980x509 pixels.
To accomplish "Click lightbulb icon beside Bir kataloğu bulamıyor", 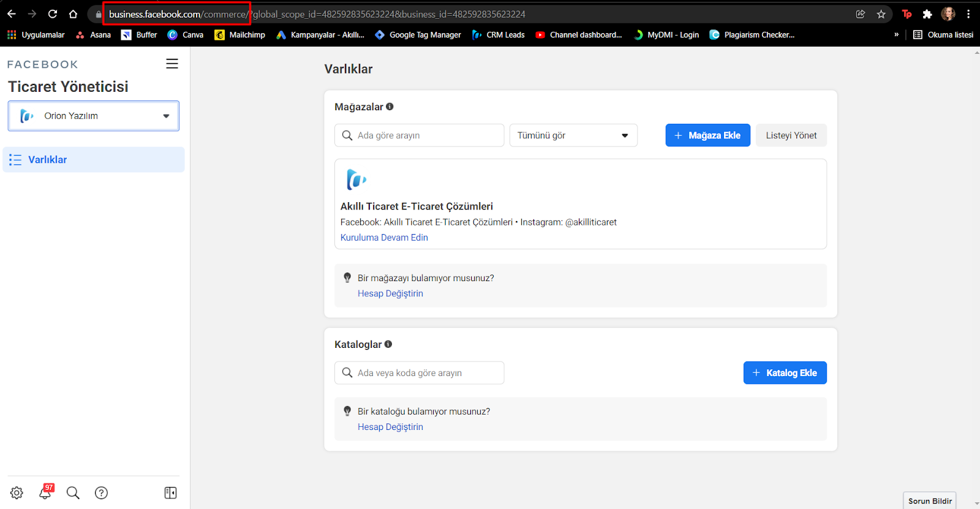I will tap(347, 412).
